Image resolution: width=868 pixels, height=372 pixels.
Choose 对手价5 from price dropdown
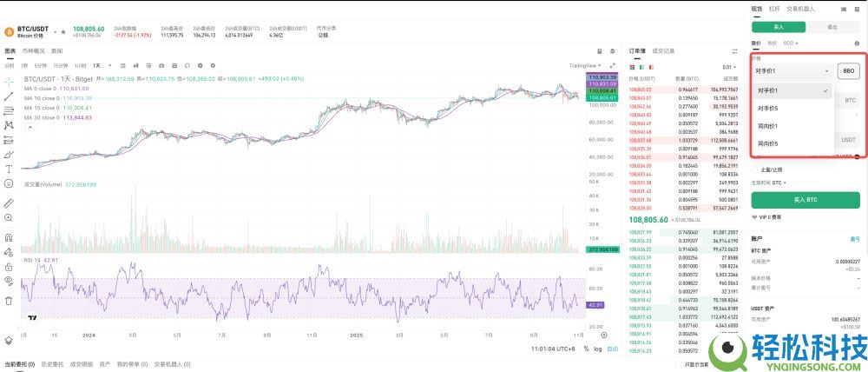click(x=767, y=109)
